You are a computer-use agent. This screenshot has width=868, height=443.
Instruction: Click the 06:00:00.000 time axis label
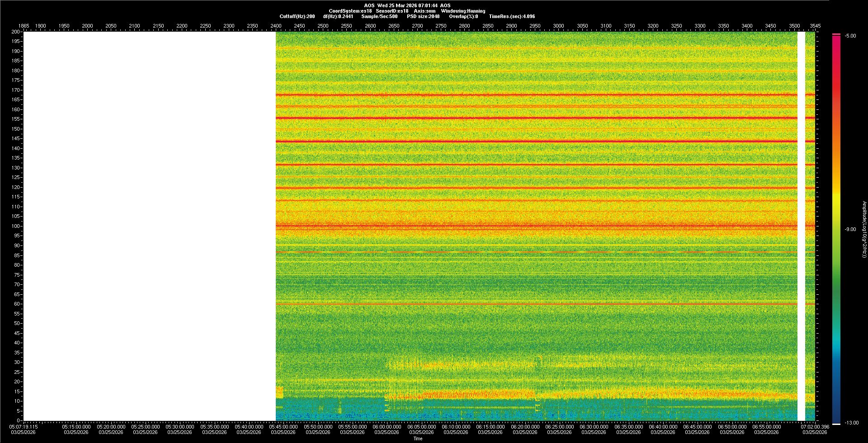coord(387,427)
